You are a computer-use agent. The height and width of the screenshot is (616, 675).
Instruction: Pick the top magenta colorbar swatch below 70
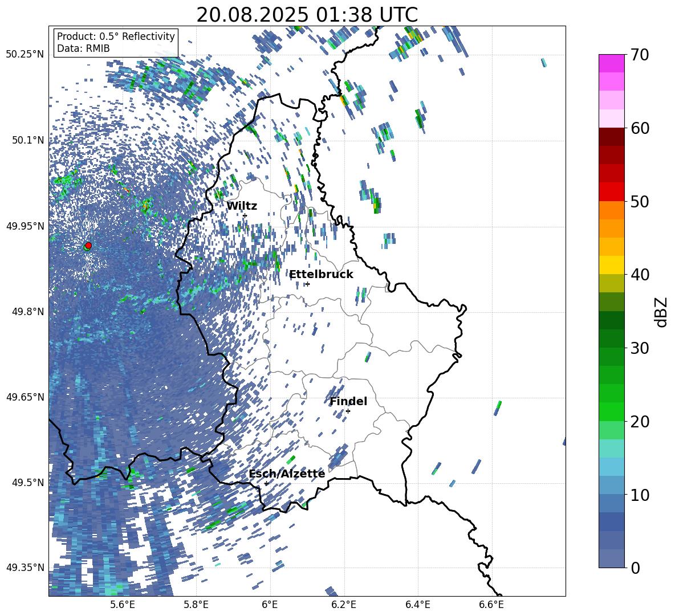click(x=611, y=63)
